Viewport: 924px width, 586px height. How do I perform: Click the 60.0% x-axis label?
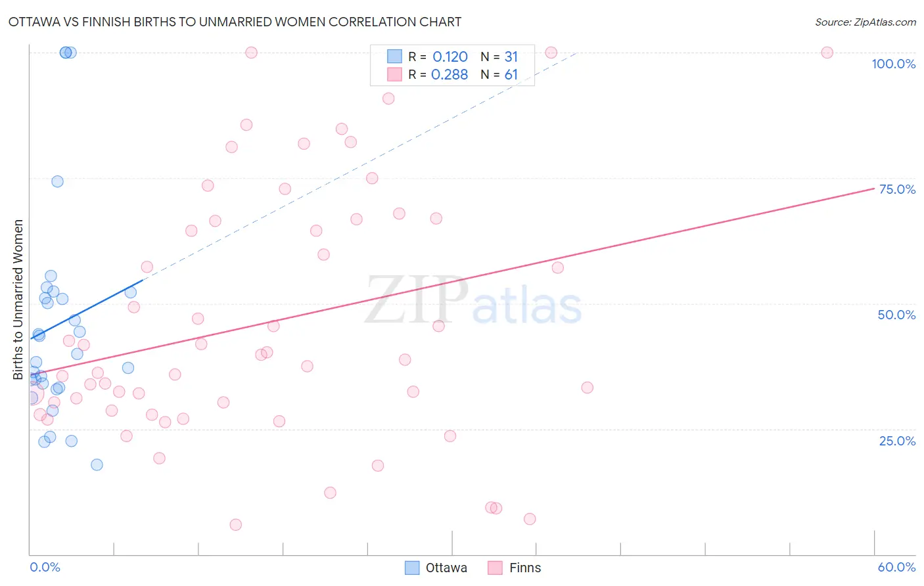(x=896, y=567)
